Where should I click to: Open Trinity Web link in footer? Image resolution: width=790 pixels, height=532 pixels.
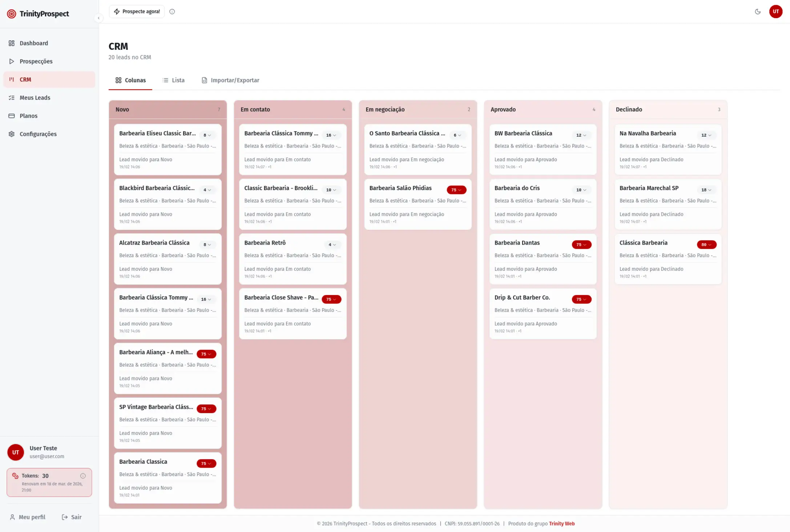561,524
